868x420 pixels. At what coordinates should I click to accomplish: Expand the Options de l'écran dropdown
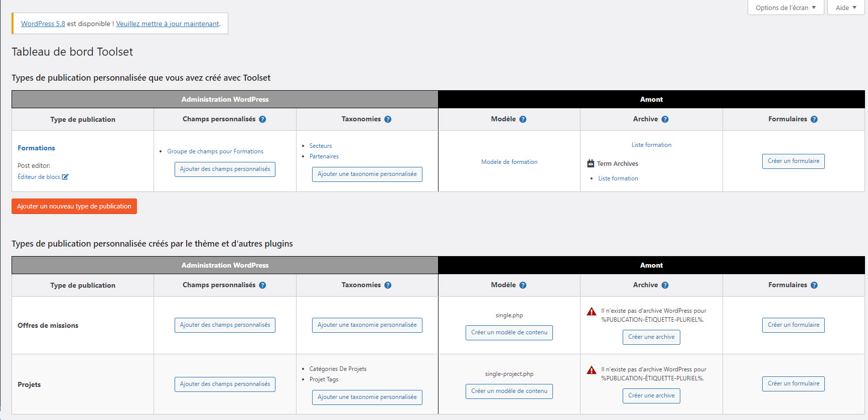pos(786,8)
